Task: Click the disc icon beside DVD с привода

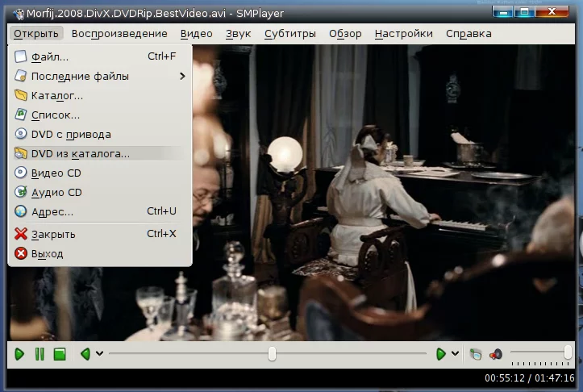Action: (x=20, y=134)
